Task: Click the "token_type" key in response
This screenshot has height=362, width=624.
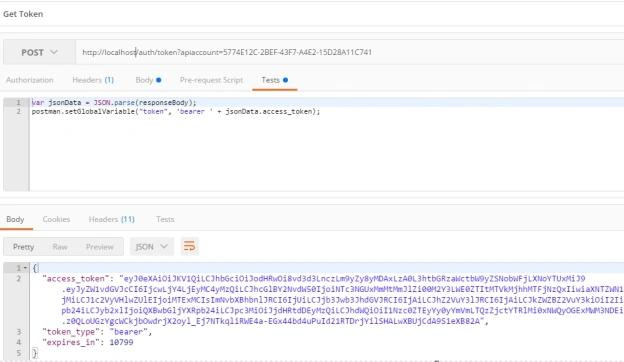Action: pos(71,332)
